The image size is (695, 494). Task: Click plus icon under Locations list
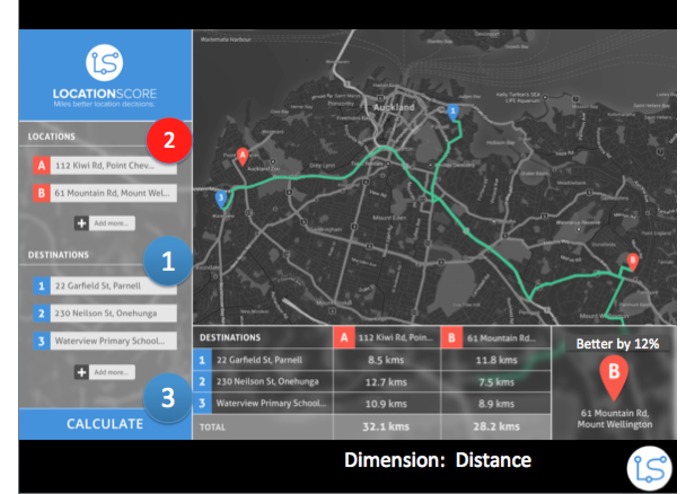81,223
